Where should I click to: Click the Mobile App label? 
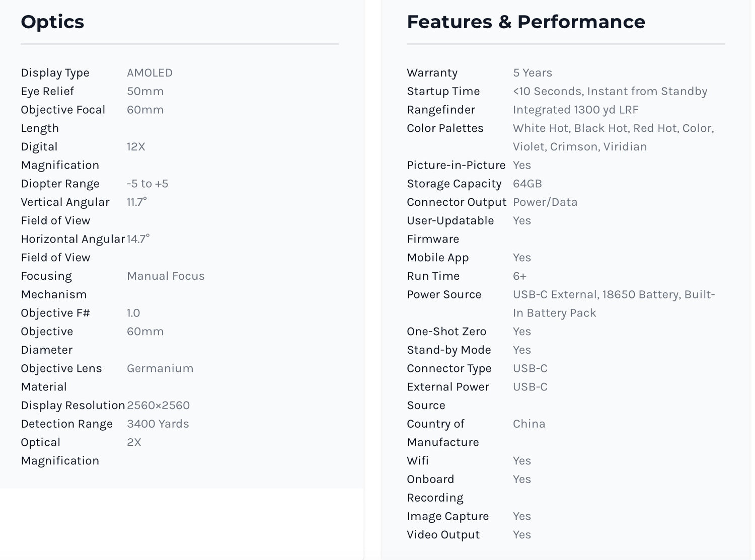pyautogui.click(x=438, y=258)
